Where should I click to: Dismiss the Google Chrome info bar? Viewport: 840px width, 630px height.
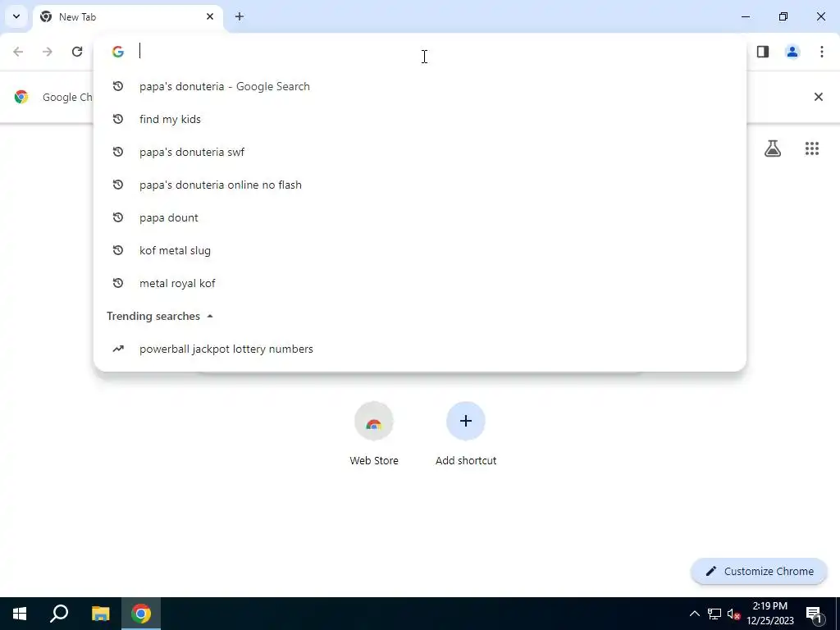click(819, 97)
